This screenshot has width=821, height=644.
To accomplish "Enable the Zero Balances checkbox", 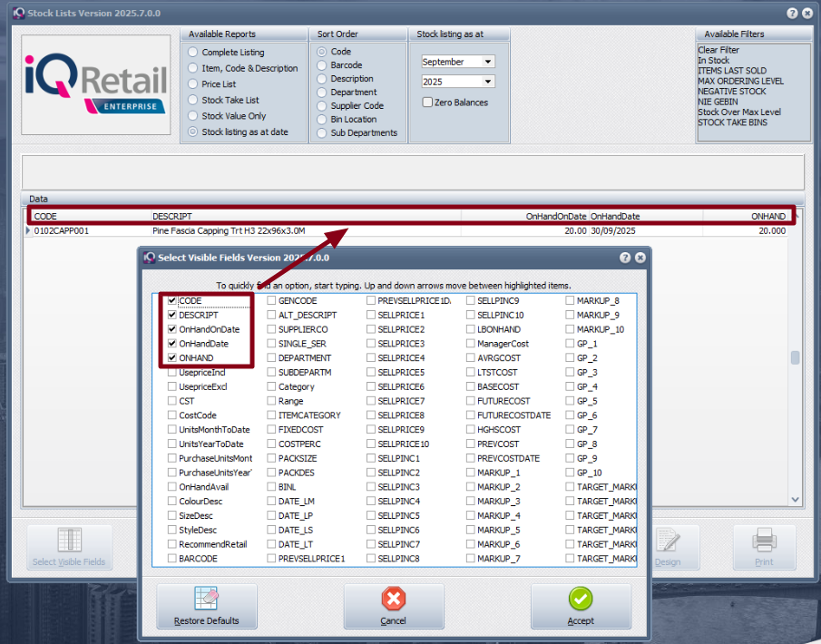I will tap(427, 102).
